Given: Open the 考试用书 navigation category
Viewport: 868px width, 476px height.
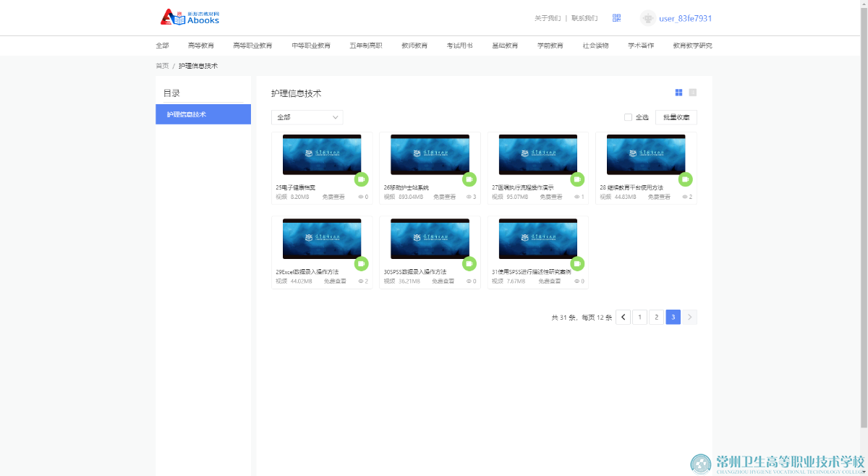Looking at the screenshot, I should 459,46.
